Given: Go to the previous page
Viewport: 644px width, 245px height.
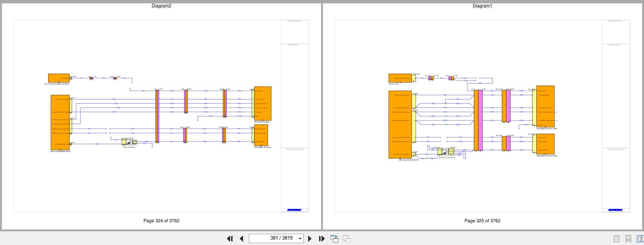Looking at the screenshot, I should (x=241, y=239).
